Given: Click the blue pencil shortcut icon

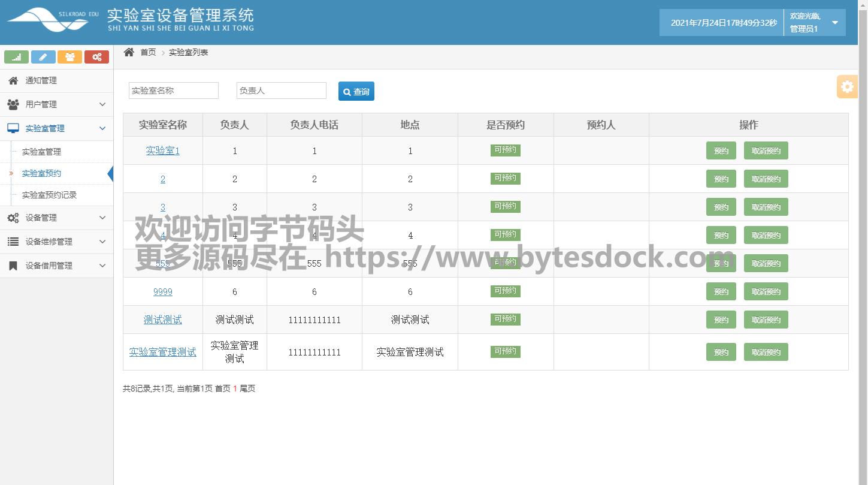Looking at the screenshot, I should 43,57.
